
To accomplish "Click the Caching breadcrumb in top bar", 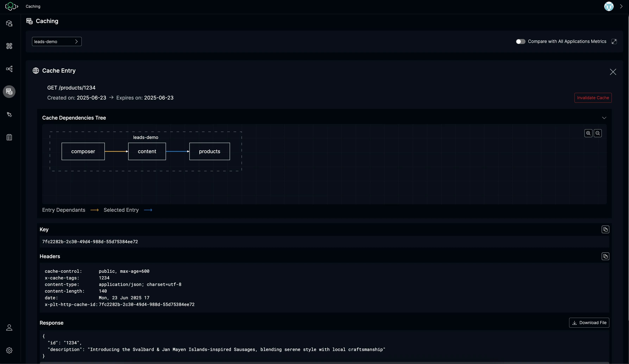I will pos(33,7).
